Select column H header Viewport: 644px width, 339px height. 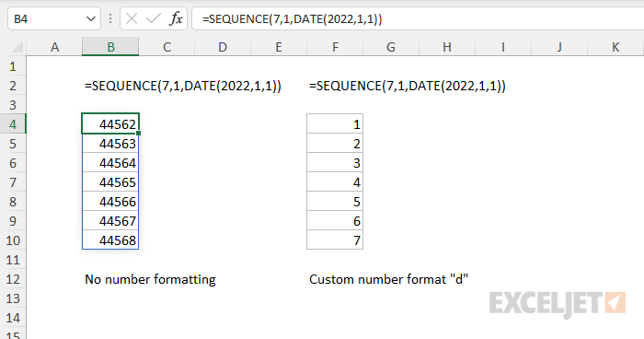click(x=447, y=47)
